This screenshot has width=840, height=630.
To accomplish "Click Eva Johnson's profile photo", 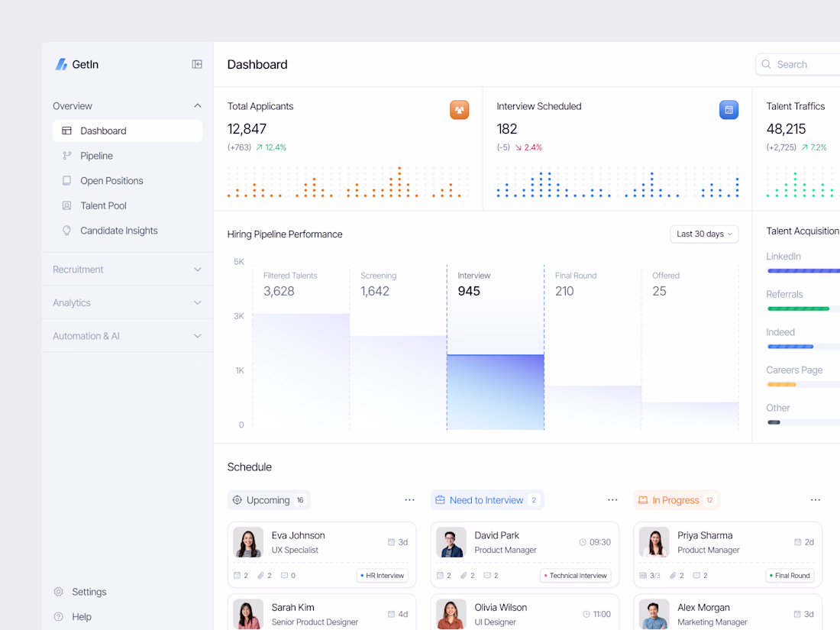I will coord(248,542).
